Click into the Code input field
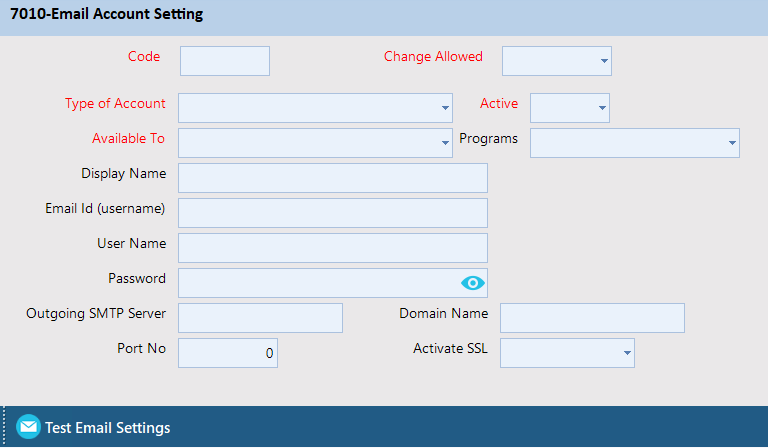 click(225, 61)
